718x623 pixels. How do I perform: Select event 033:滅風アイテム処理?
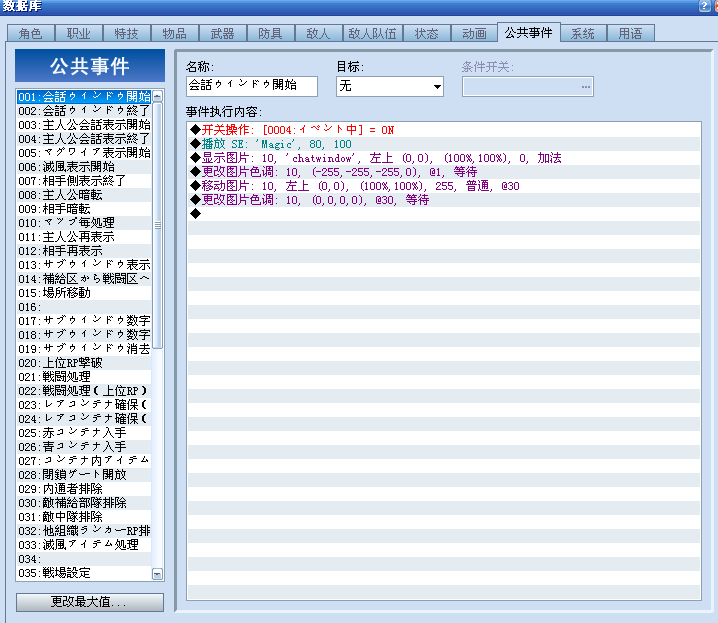click(x=84, y=545)
